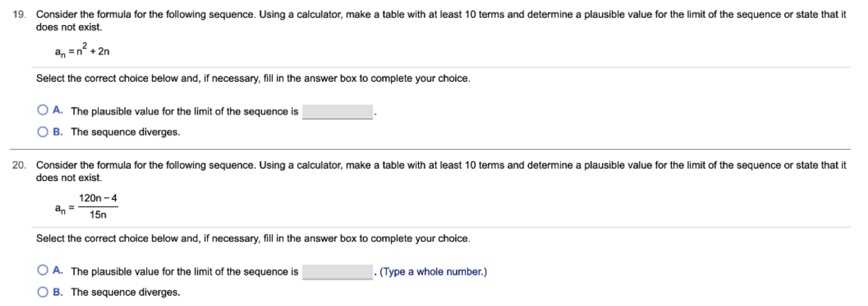This screenshot has width=868, height=306.
Task: Click the question number 20 label
Action: coord(19,164)
